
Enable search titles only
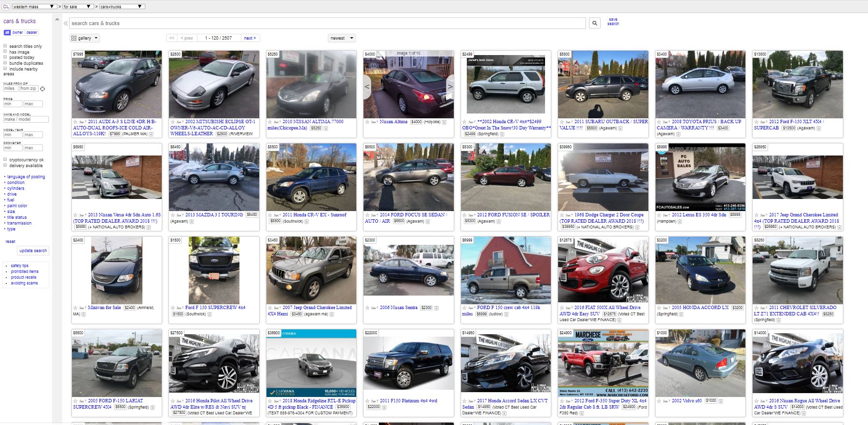tap(5, 46)
